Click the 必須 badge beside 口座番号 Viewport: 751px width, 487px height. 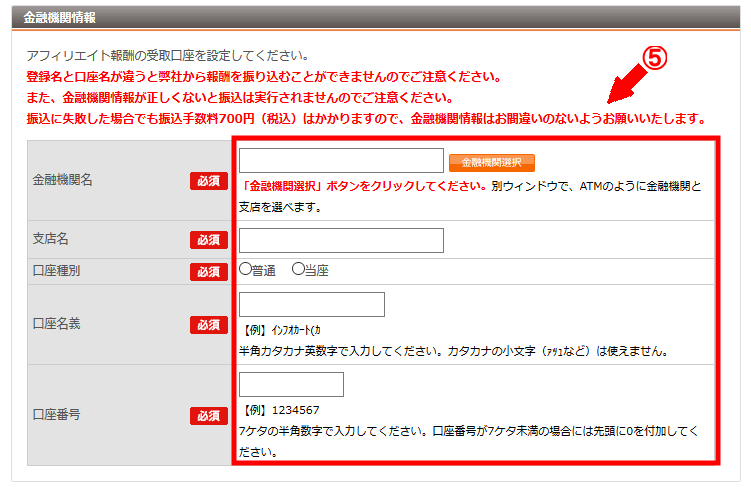209,416
